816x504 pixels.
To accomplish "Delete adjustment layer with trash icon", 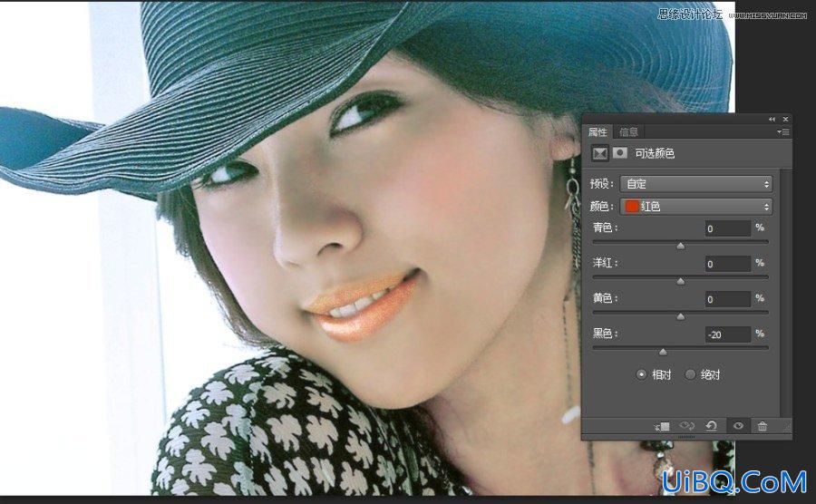I will (x=763, y=426).
